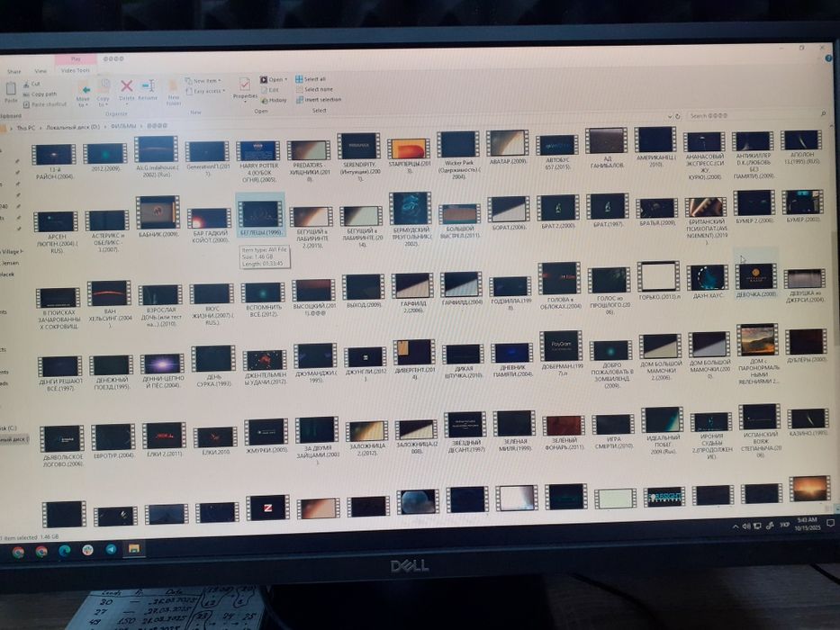The width and height of the screenshot is (840, 630).
Task: Click the ribbon help question mark icon
Action: (829, 58)
